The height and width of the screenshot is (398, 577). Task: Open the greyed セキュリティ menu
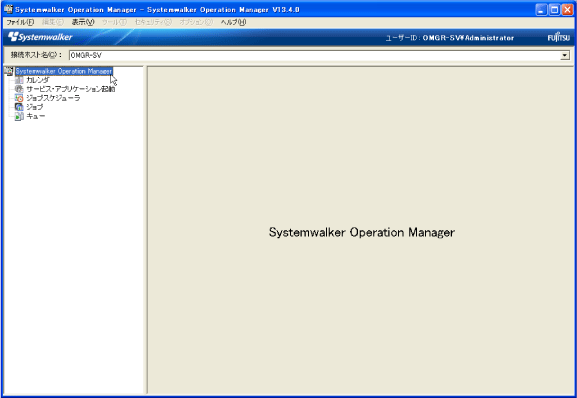coord(153,22)
